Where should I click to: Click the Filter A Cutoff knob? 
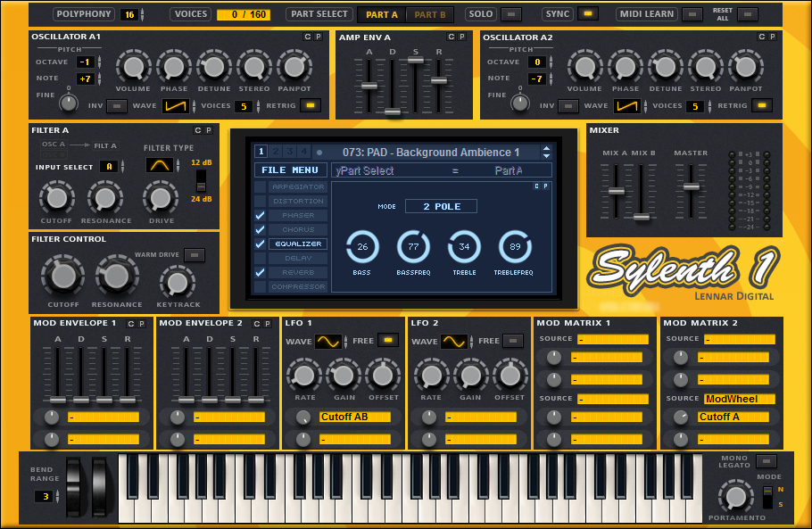click(x=57, y=198)
